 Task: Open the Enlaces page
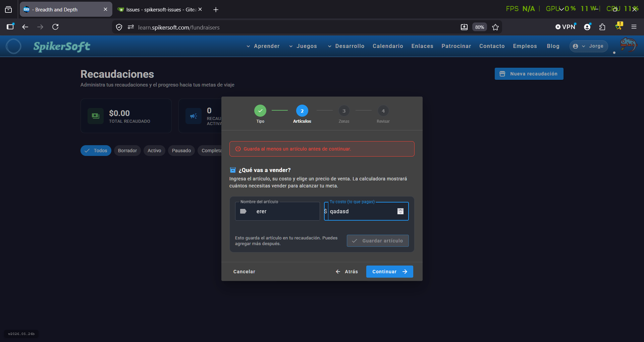pyautogui.click(x=422, y=46)
